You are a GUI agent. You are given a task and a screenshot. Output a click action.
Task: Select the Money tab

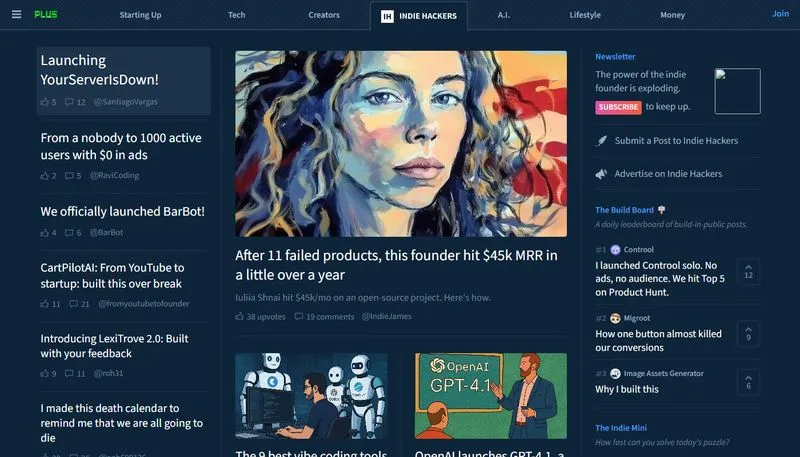pos(672,15)
